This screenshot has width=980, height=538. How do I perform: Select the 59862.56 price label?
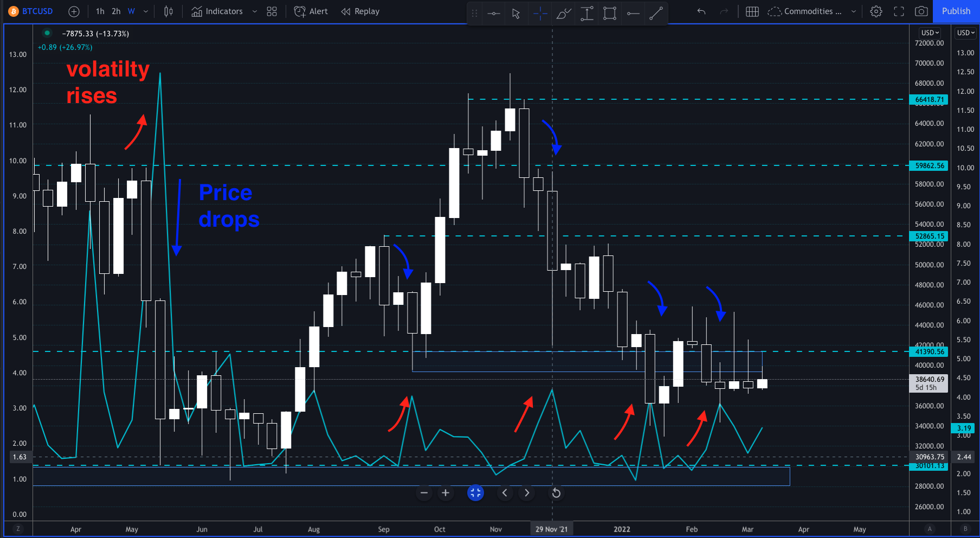point(929,166)
